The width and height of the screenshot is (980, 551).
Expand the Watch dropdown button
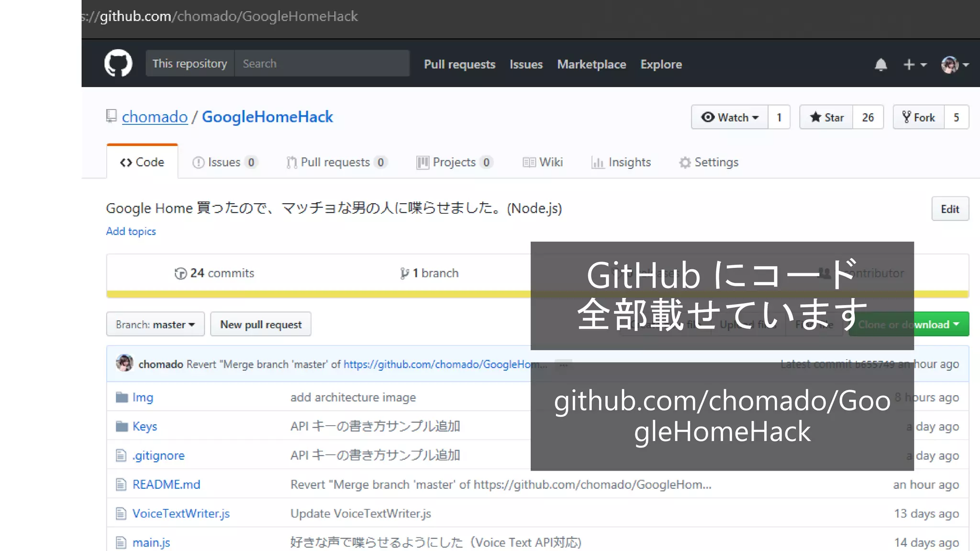(x=730, y=117)
